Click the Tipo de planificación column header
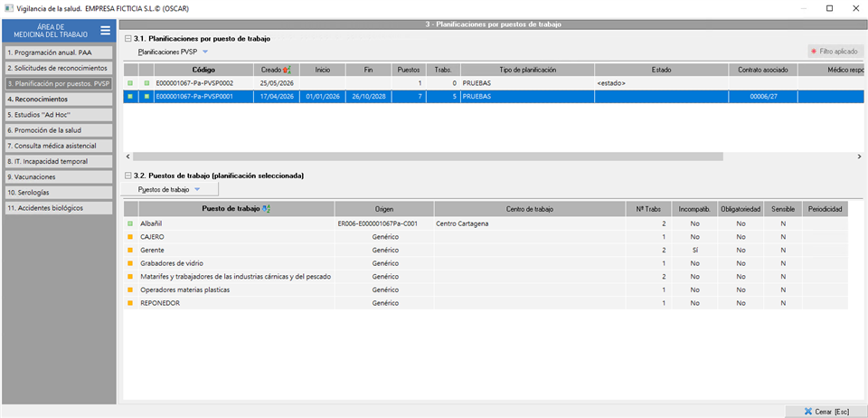Screen dimensions: 868x418 (x=527, y=70)
